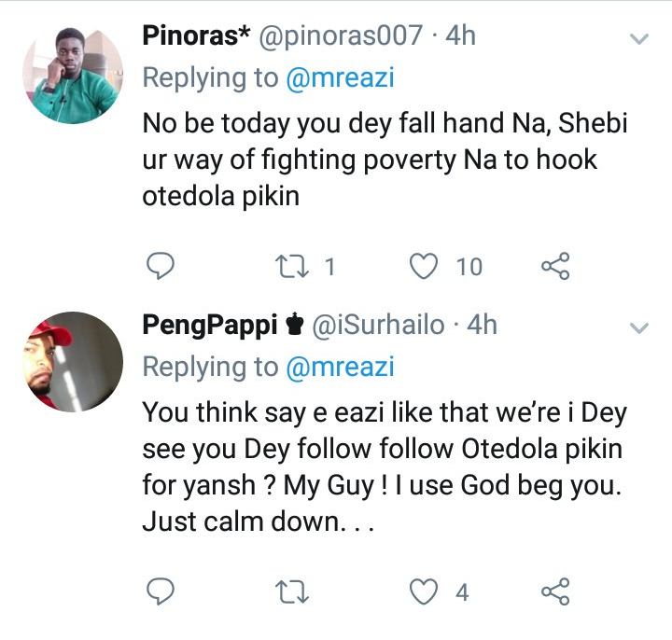Image resolution: width=672 pixels, height=640 pixels.
Task: Open the PengPappi tweet options chevron
Action: click(639, 327)
